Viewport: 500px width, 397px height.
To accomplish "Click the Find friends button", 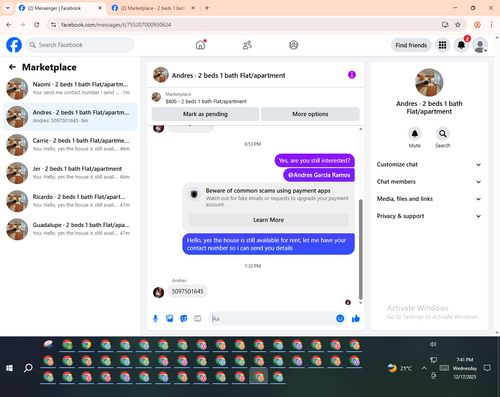I will coord(411,45).
